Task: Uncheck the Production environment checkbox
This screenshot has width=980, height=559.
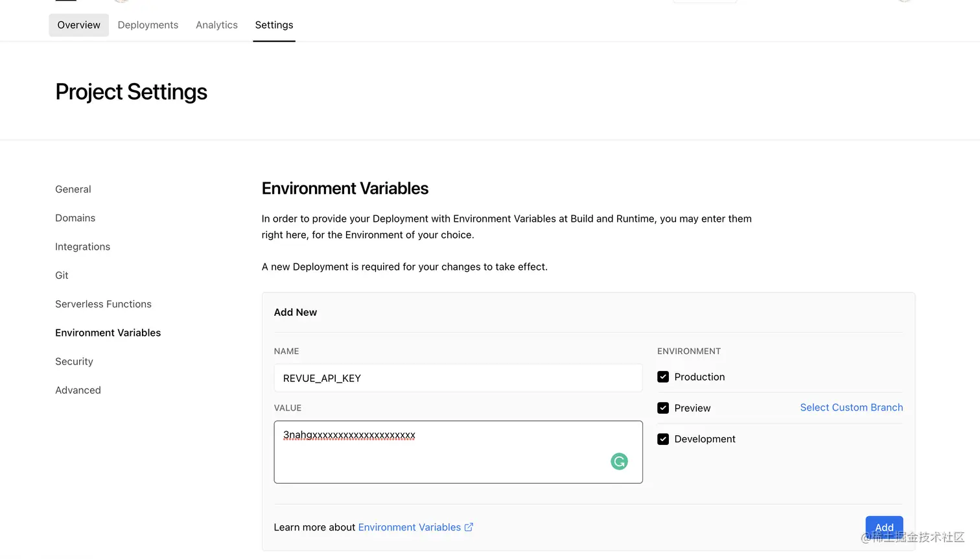Action: (663, 377)
